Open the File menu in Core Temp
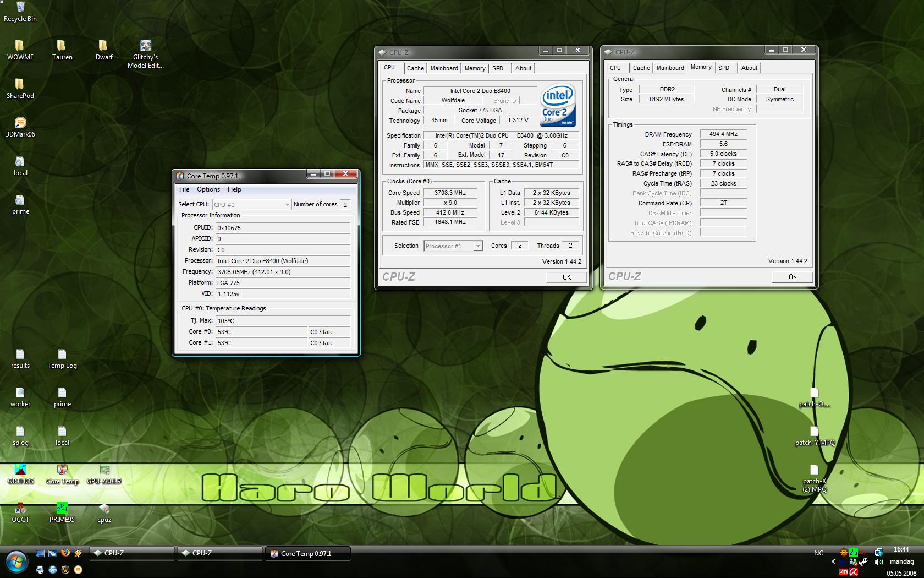 (x=184, y=189)
